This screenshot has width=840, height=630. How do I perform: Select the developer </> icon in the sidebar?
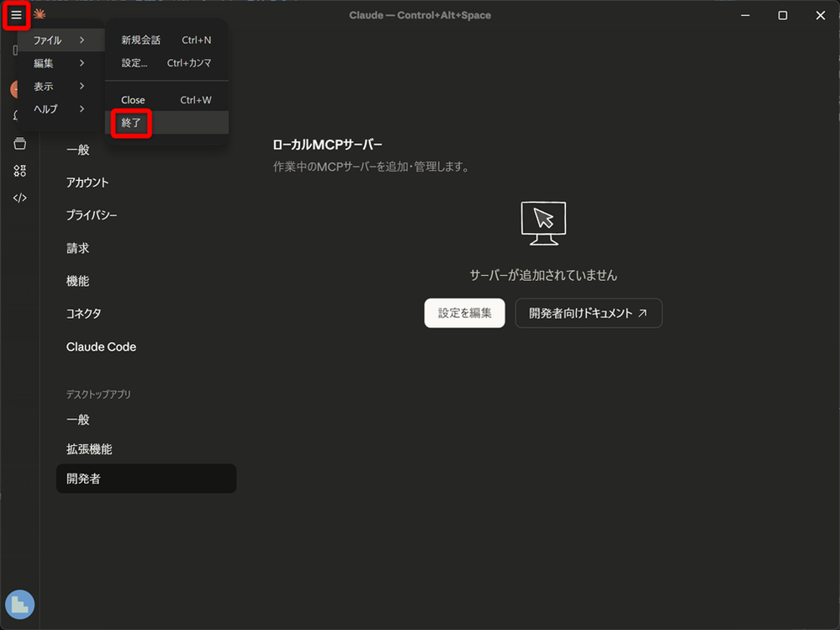[x=19, y=198]
